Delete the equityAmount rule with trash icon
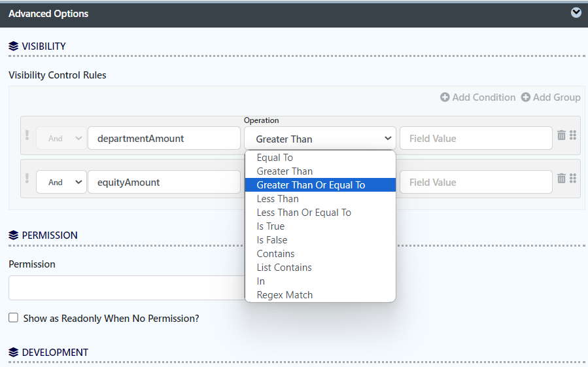 point(561,178)
